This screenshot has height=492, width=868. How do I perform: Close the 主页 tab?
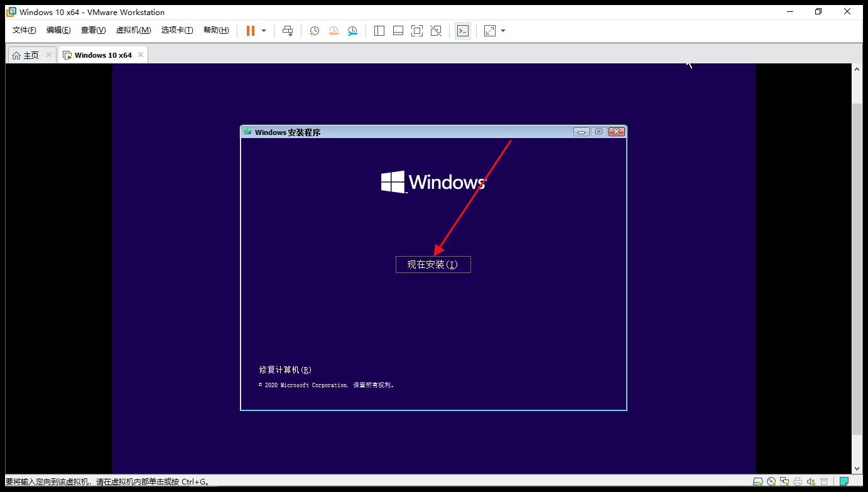pos(48,55)
